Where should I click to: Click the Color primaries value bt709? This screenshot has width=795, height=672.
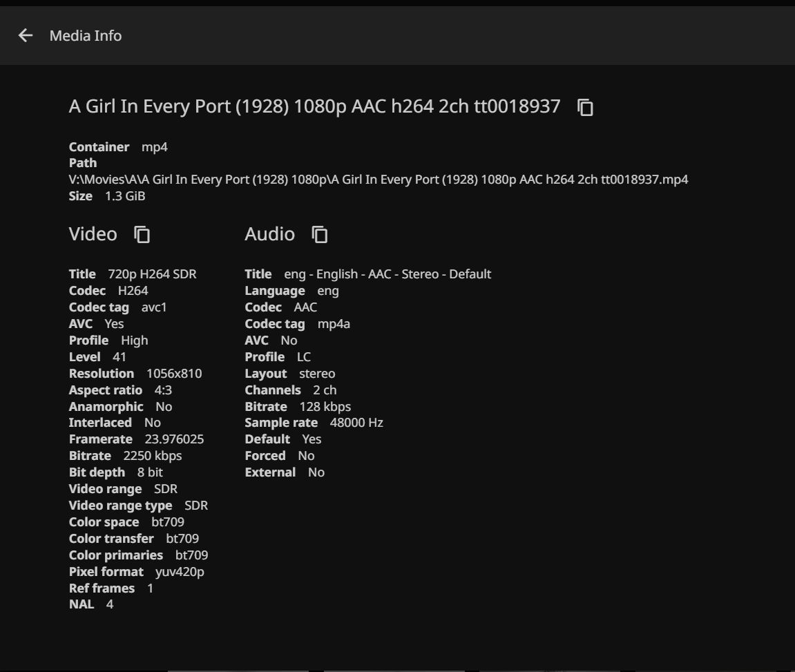click(191, 555)
